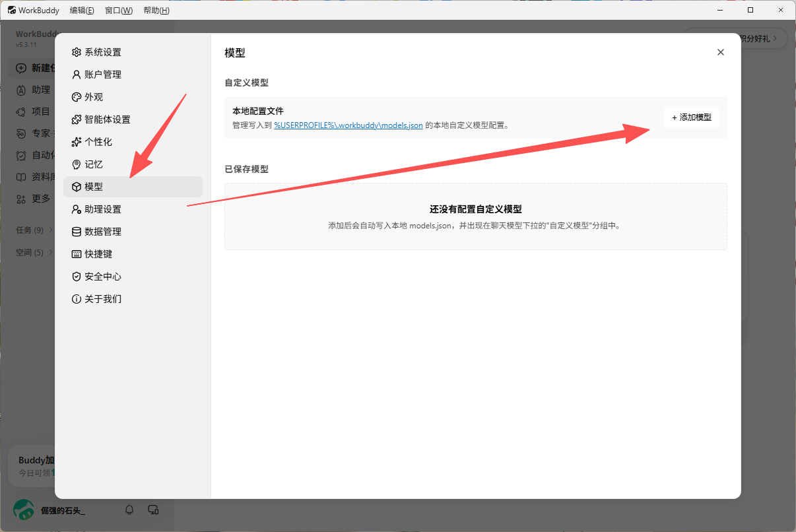Click the 项目 item in main sidebar
796x532 pixels.
[x=33, y=112]
